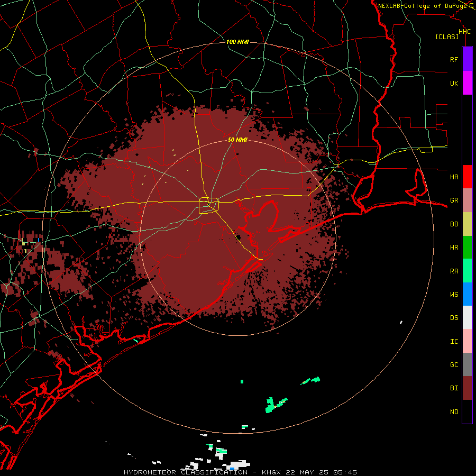Click the 'HHC' product label
The image size is (476, 476).
pos(464,32)
